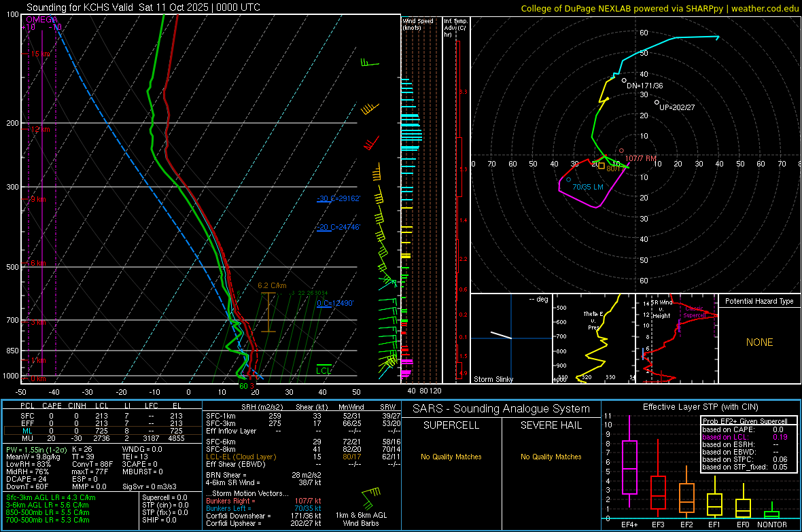Click the Wind Speed (knots) panel header
The width and height of the screenshot is (802, 532).
point(418,24)
